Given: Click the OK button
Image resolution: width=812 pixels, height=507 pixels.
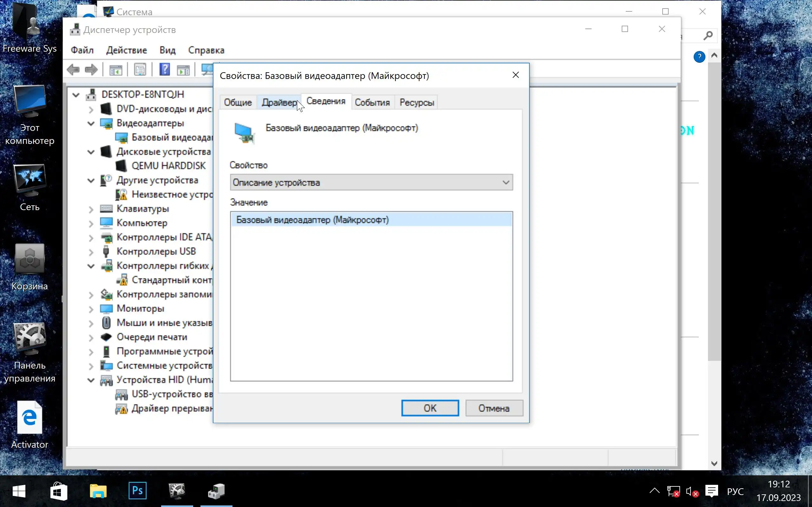Looking at the screenshot, I should pos(430,408).
